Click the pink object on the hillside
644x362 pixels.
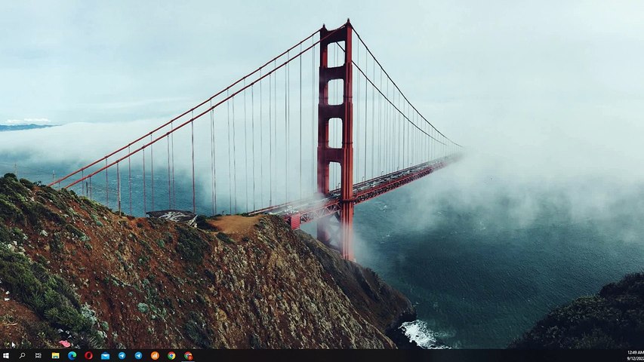(64, 343)
